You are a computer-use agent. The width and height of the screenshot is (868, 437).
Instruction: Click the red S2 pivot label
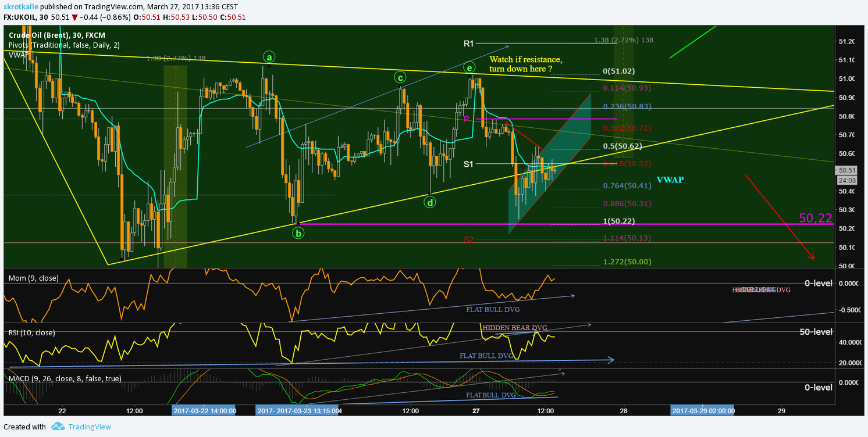[x=469, y=239]
